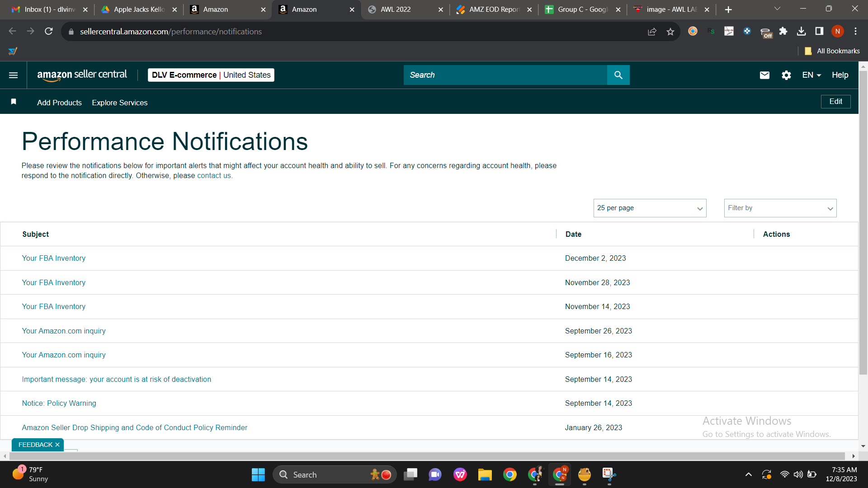View site information lock icon
The width and height of the screenshot is (868, 488).
(71, 32)
